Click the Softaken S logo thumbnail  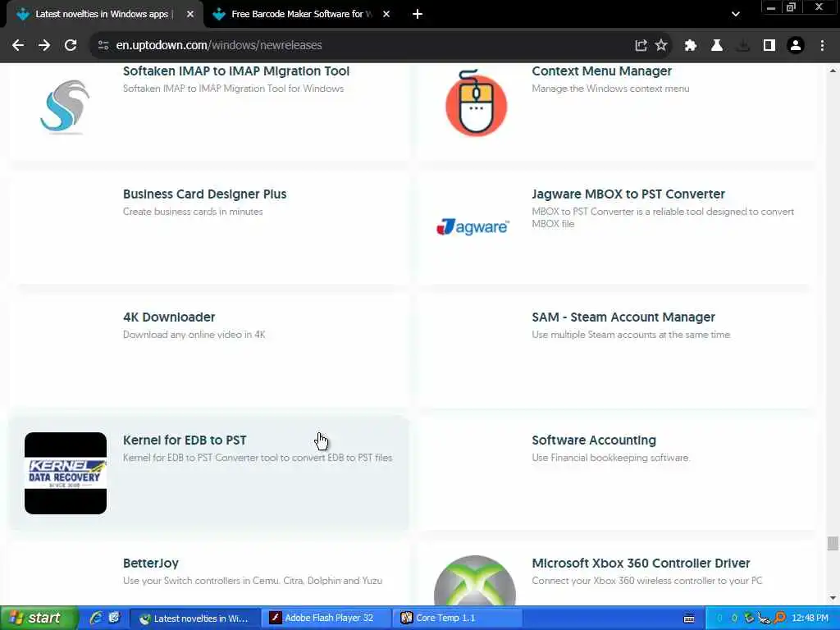tap(65, 106)
